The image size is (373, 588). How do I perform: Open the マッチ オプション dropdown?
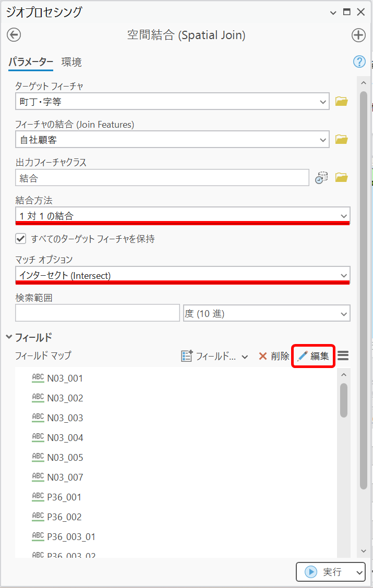click(x=183, y=275)
